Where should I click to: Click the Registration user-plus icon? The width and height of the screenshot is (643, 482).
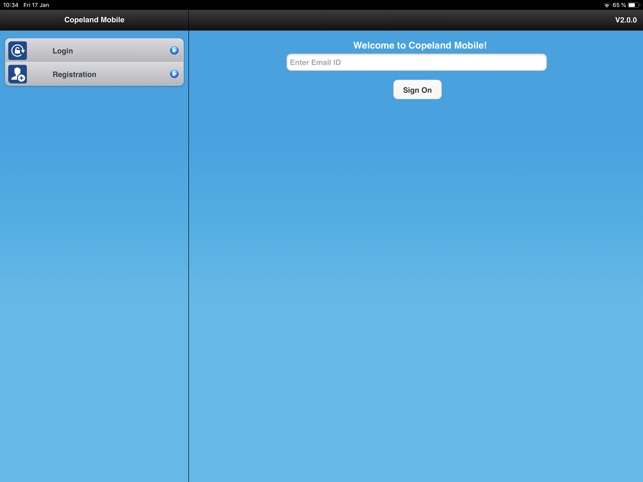(x=18, y=74)
